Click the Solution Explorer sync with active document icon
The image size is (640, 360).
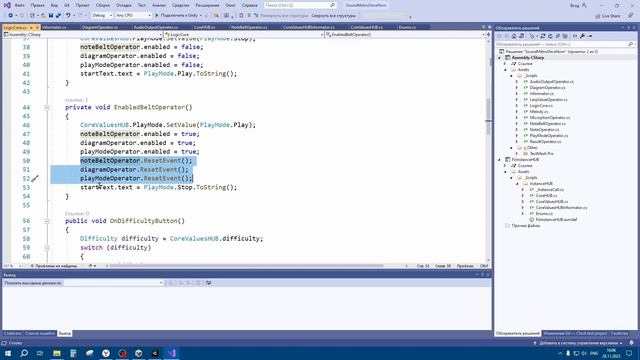542,36
